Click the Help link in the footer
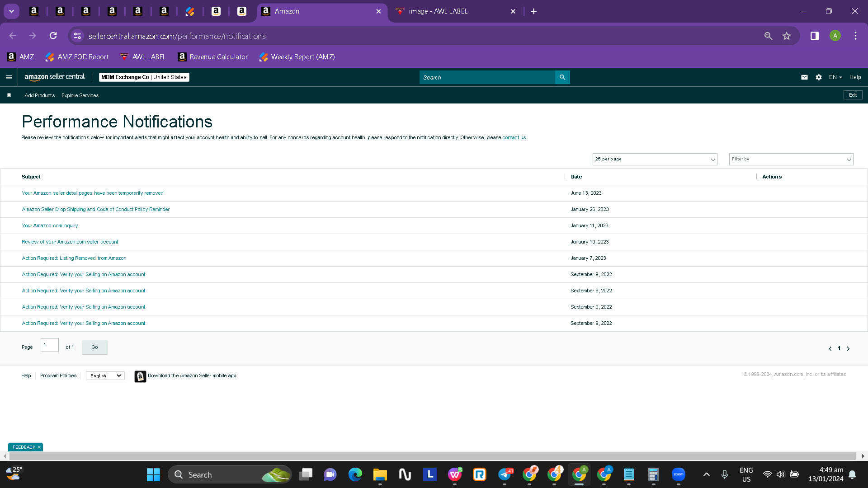The height and width of the screenshot is (488, 868). tap(26, 375)
